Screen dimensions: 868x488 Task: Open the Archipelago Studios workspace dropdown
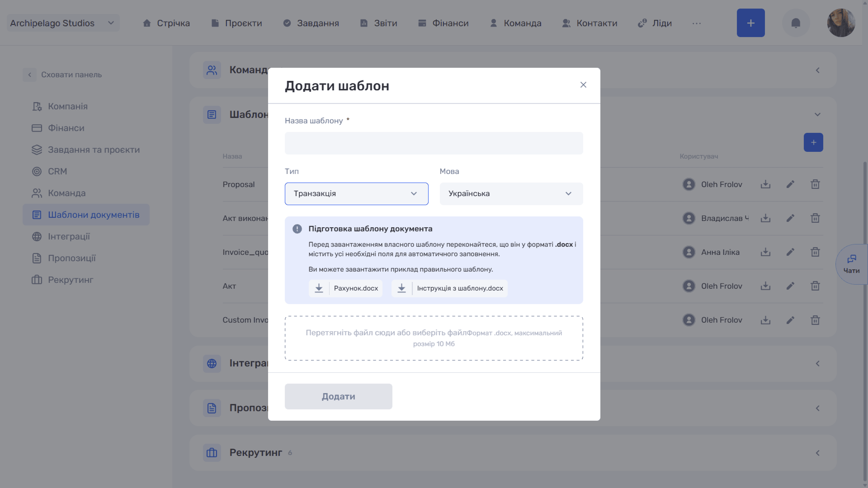[63, 23]
